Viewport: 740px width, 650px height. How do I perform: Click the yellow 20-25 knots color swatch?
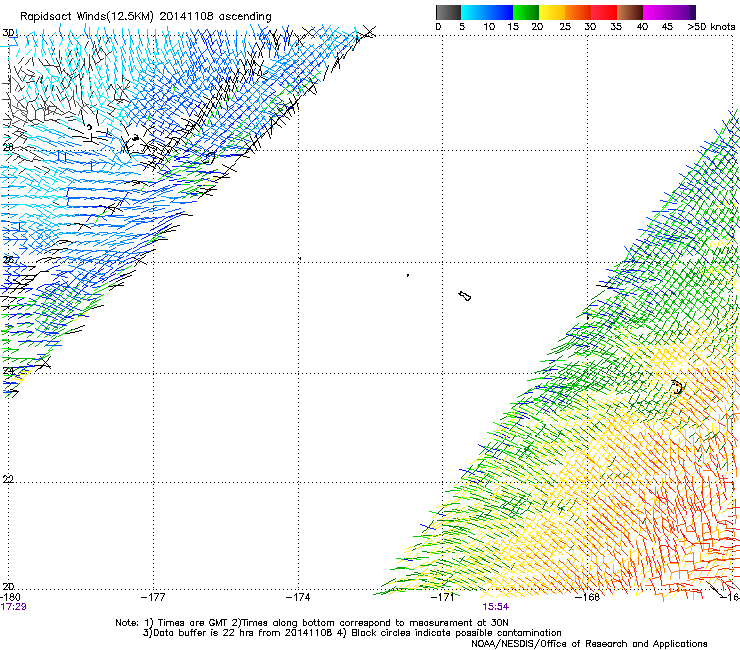(552, 12)
